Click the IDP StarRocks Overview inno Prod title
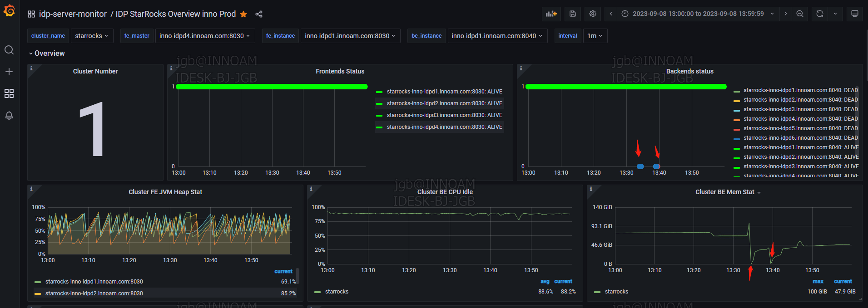868x308 pixels. click(176, 14)
